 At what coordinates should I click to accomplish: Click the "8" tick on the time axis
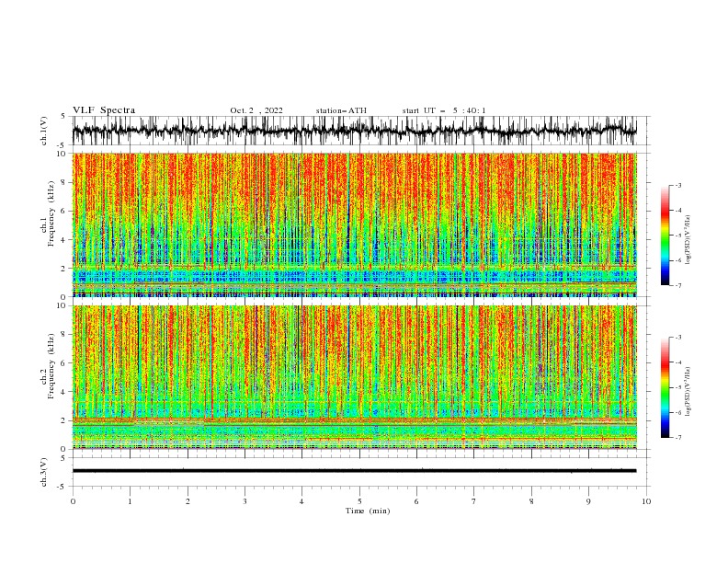tap(531, 501)
